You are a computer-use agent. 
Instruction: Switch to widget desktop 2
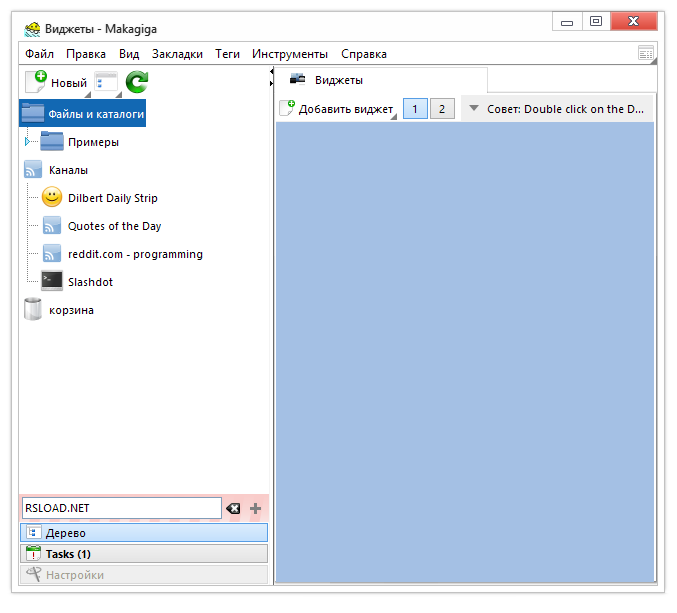pyautogui.click(x=442, y=109)
